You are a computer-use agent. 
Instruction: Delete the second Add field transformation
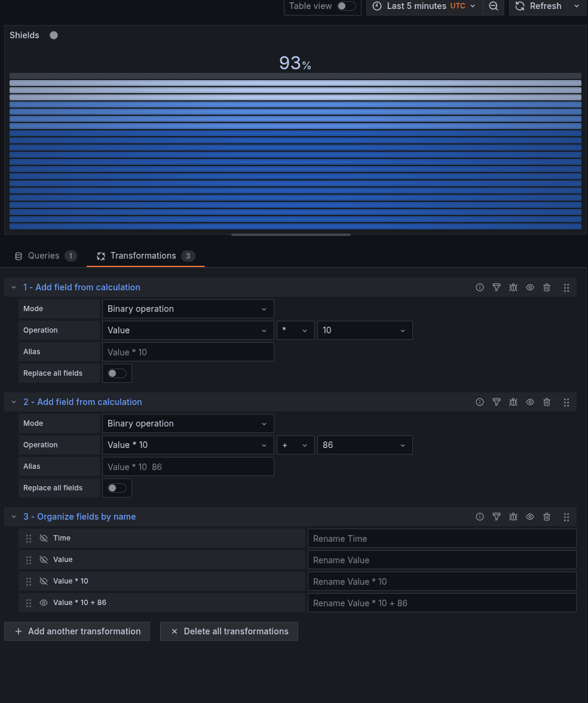[x=547, y=402]
